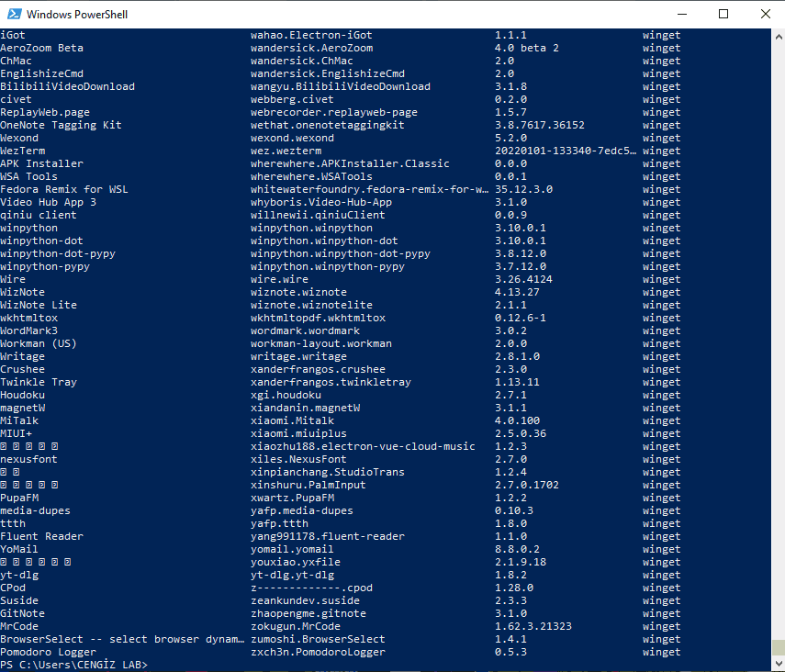Click 'Video Hub App 3' name
This screenshot has width=785, height=672.
pyautogui.click(x=48, y=202)
